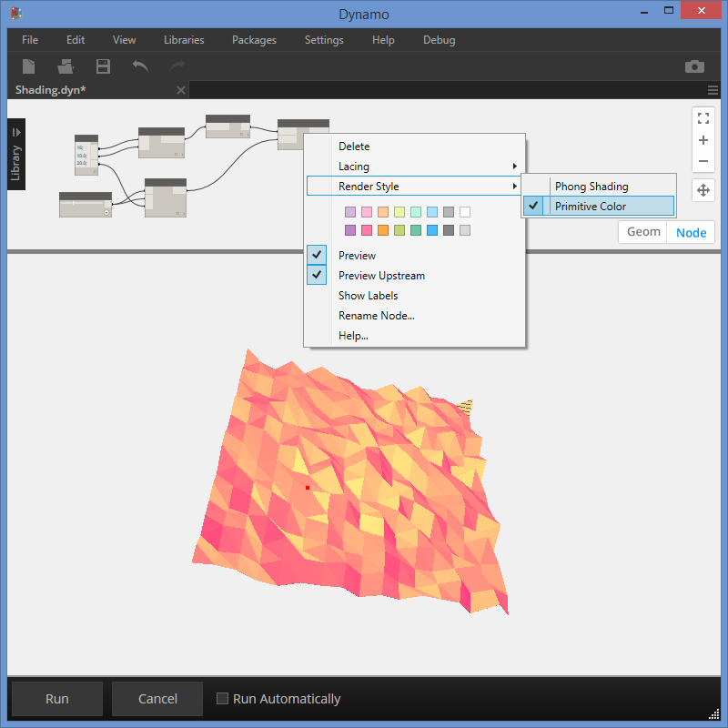Click the Dynamo application logo icon
Viewport: 728px width, 728px height.
pos(16,14)
